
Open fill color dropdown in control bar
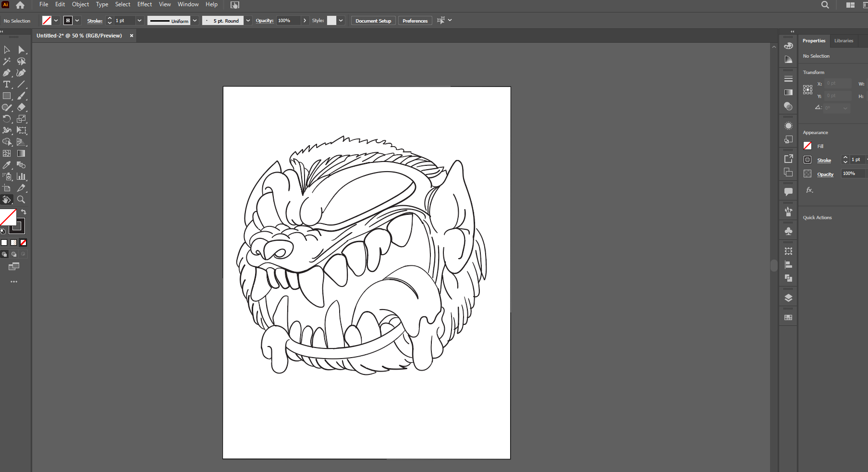pyautogui.click(x=56, y=21)
